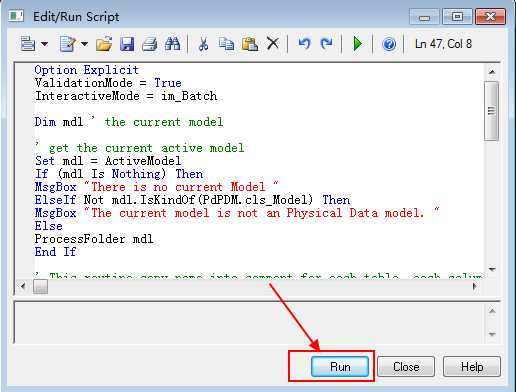Maximize the Edit/Run Script window
Image resolution: width=516 pixels, height=392 pixels.
pos(457,16)
